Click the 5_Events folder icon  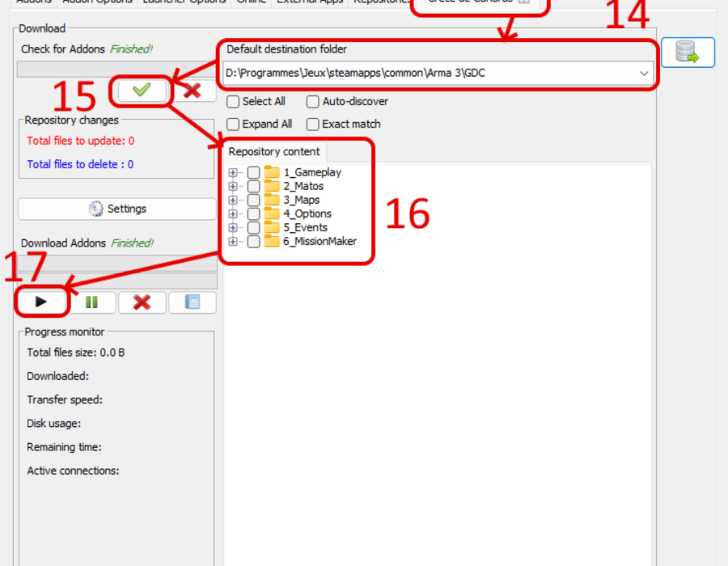[x=272, y=227]
